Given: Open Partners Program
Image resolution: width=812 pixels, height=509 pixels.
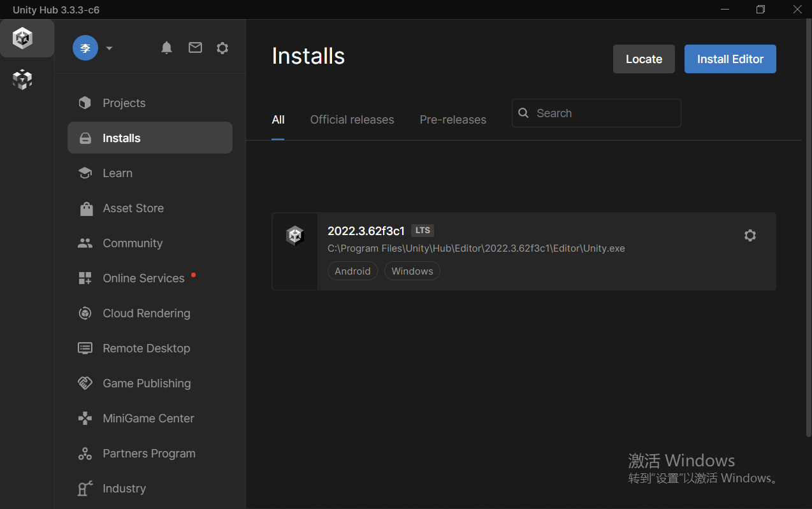Looking at the screenshot, I should click(150, 454).
